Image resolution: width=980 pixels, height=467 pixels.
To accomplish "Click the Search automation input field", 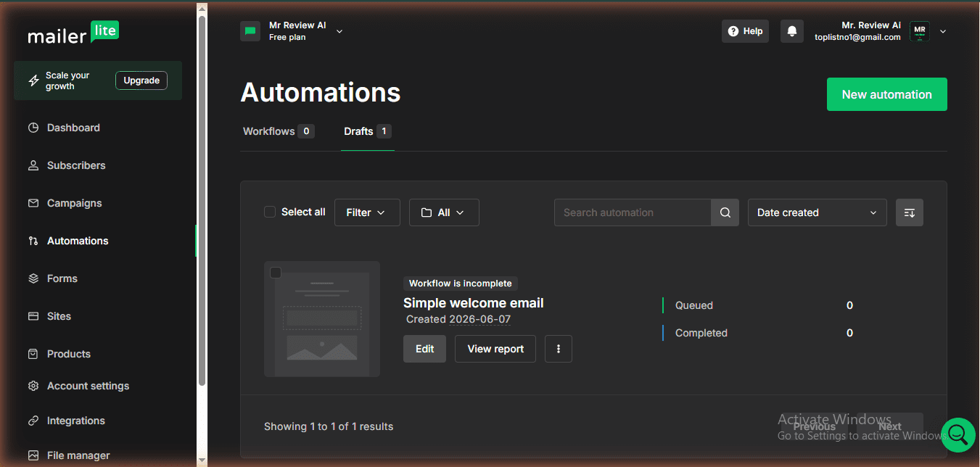I will coord(633,212).
